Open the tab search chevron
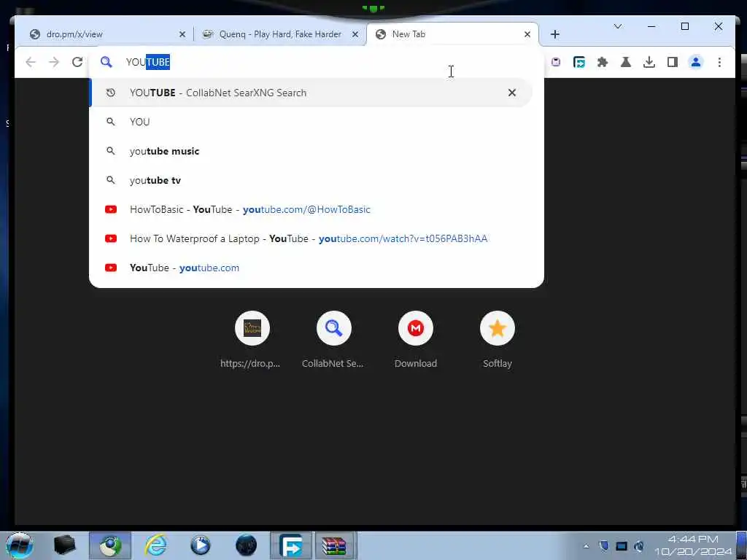This screenshot has width=747, height=560. coord(618,26)
